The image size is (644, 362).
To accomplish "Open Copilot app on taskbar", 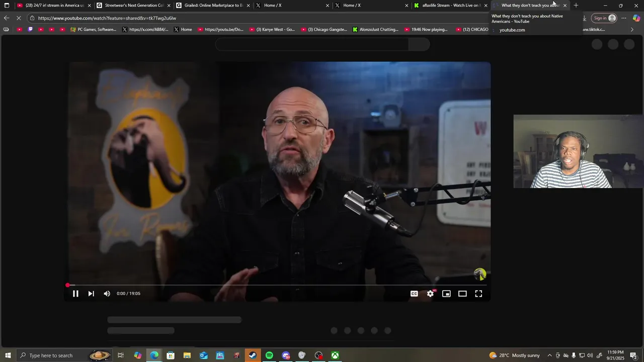I will 137,355.
